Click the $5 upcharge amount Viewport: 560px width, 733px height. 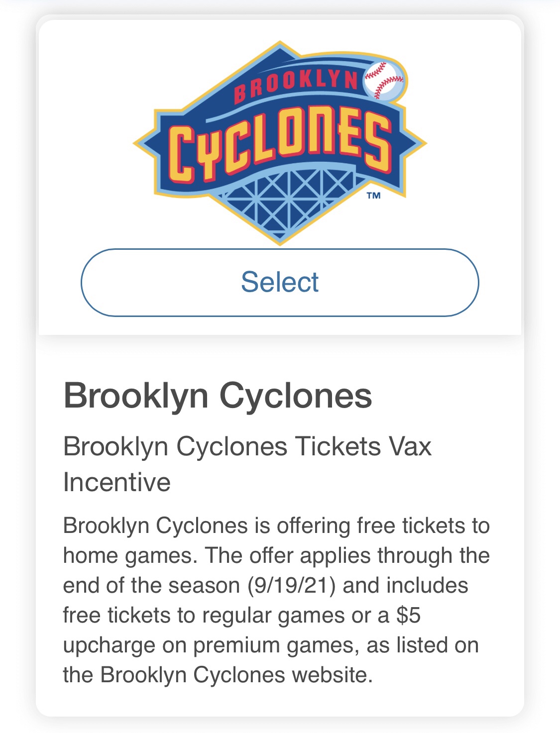click(408, 616)
